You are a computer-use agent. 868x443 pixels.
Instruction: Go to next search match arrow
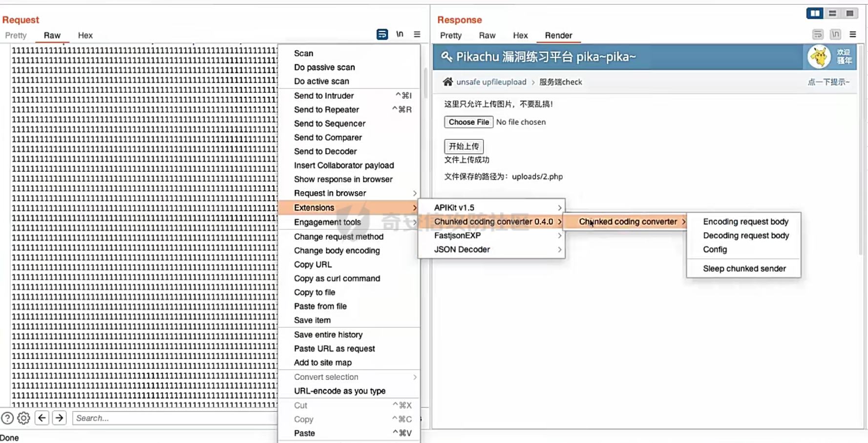[60, 418]
